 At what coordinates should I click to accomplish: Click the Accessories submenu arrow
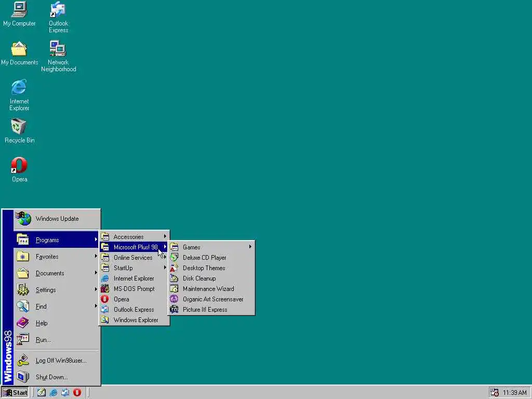click(165, 236)
